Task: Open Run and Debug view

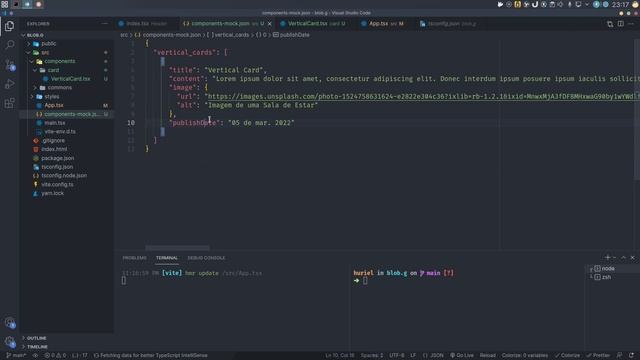Action: tap(9, 84)
